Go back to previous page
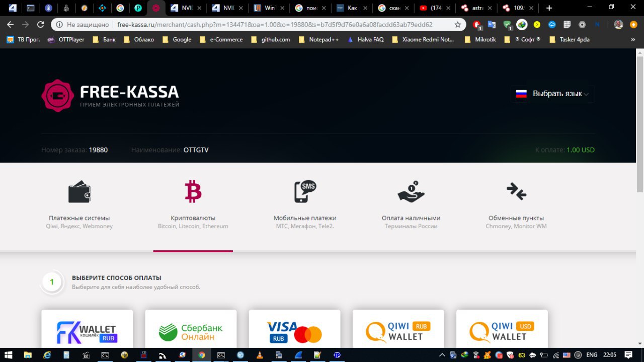Image resolution: width=644 pixels, height=362 pixels. [11, 25]
